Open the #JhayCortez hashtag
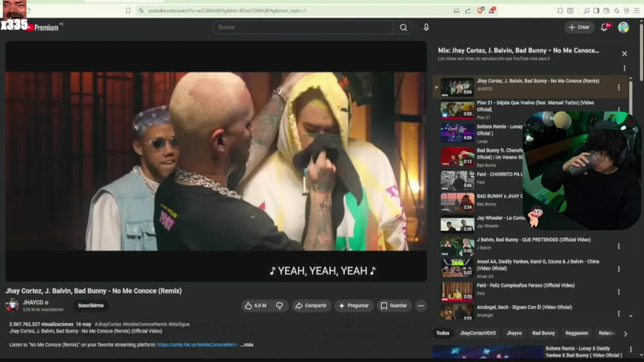The image size is (644, 362). point(108,324)
